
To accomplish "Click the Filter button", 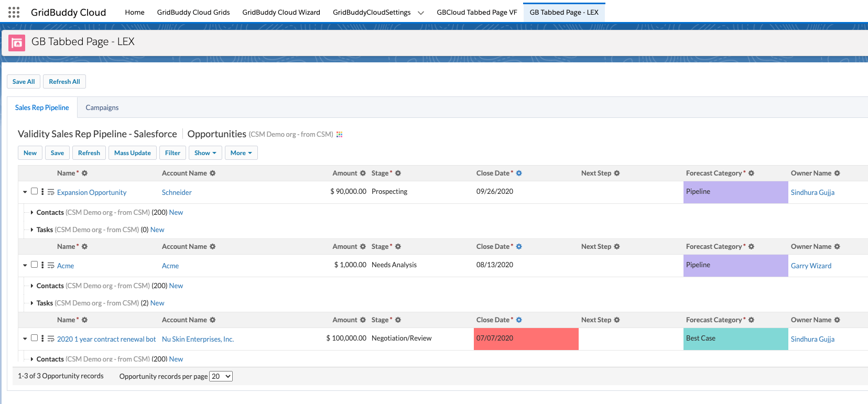I will [x=172, y=153].
